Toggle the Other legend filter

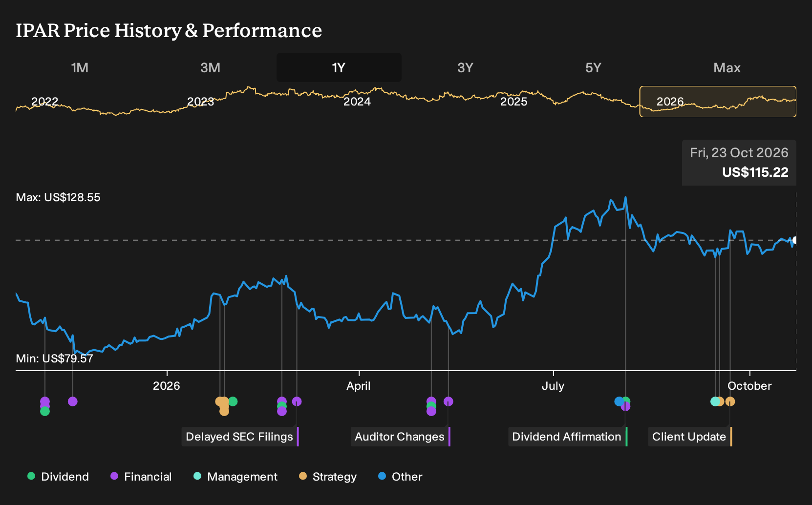pos(400,477)
